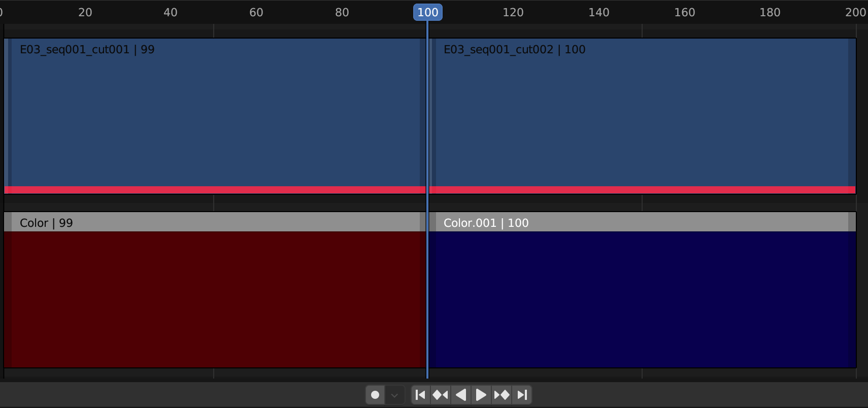868x408 pixels.
Task: Select the E03_seq001_cut001 strip
Action: tap(215, 116)
